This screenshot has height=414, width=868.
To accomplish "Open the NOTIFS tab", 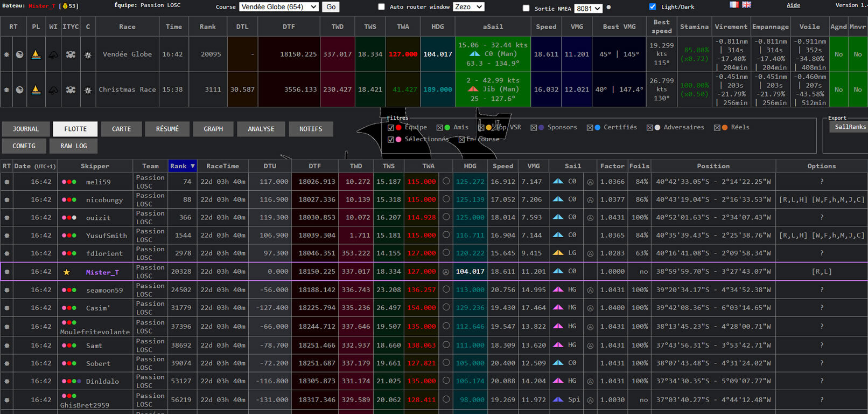I will point(311,129).
